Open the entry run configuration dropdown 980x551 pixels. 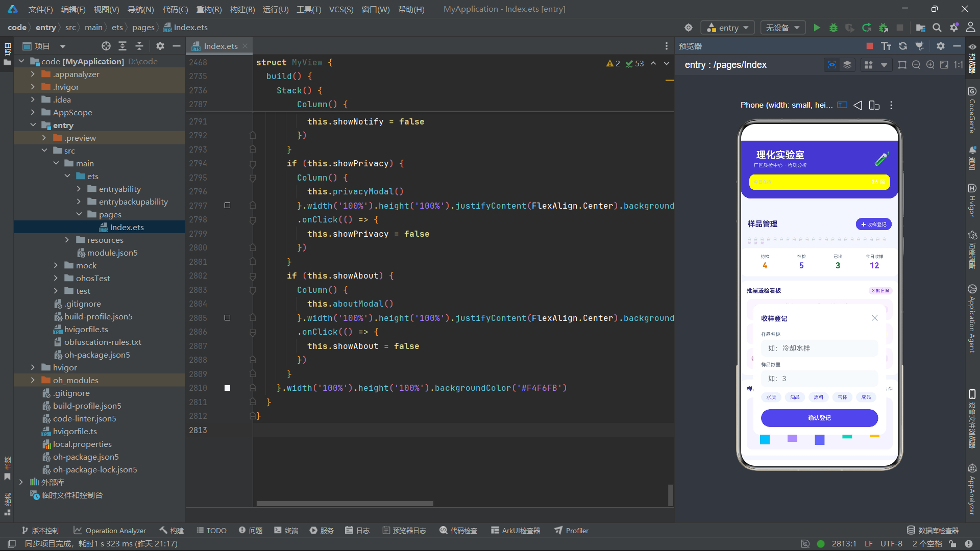(727, 28)
